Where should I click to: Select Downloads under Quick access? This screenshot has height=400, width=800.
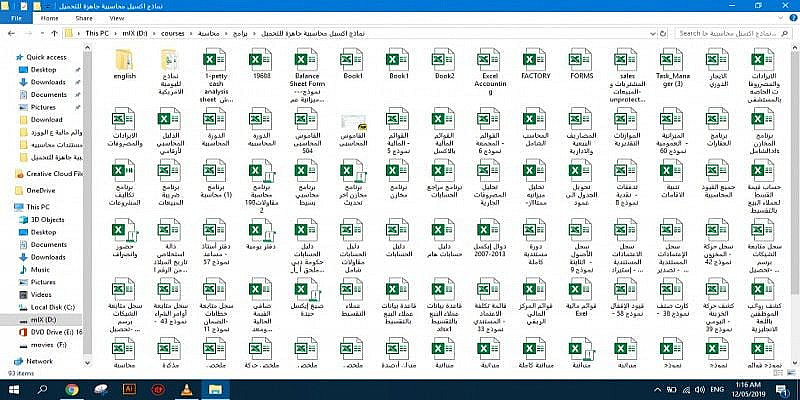48,82
